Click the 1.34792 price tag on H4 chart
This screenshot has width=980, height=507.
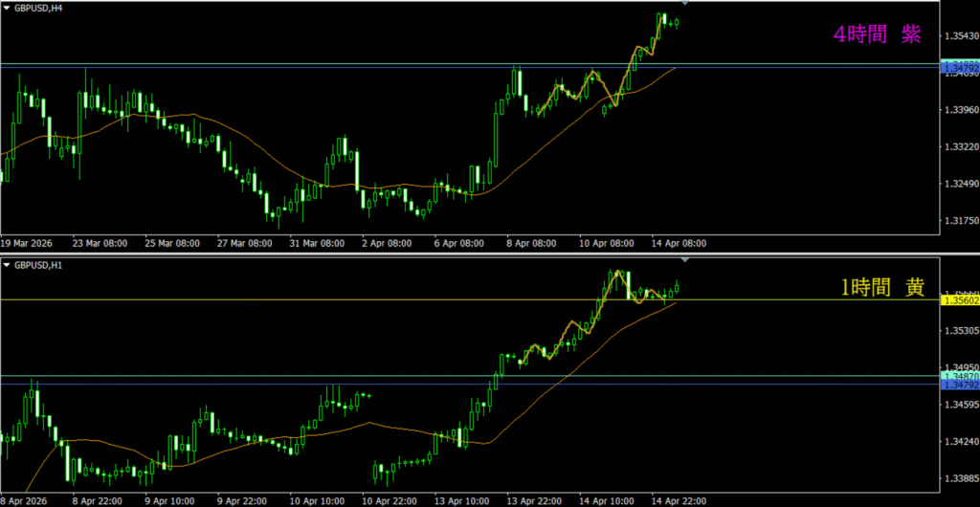coord(960,69)
